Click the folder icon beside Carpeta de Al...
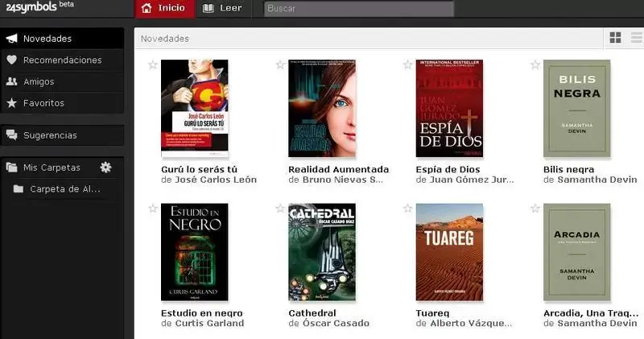 [x=18, y=189]
